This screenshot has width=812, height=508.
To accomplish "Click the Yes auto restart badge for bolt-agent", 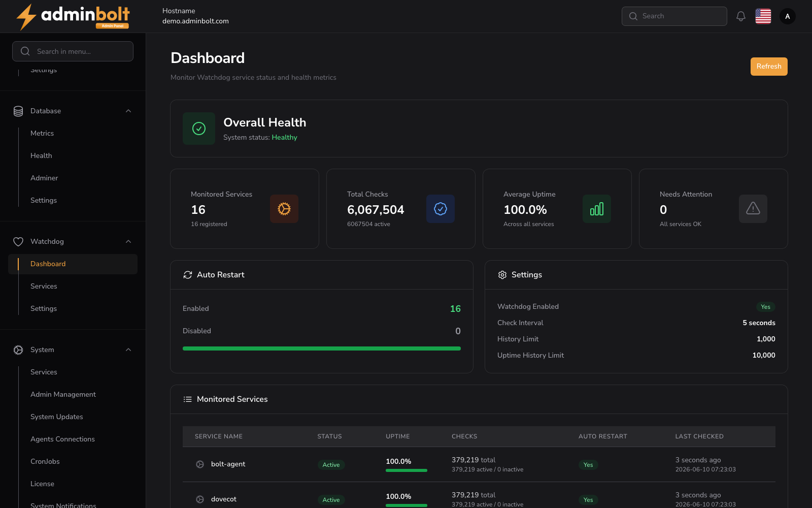I will click(588, 465).
